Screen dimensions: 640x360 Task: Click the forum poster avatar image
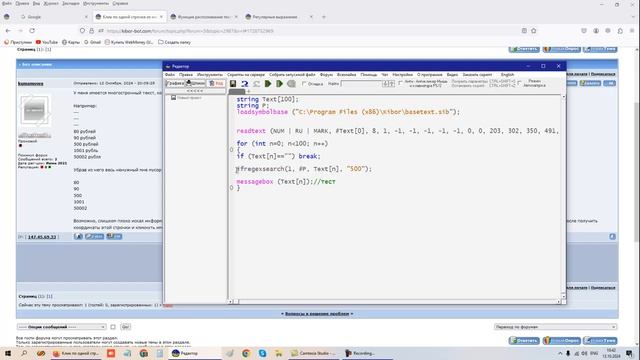(x=35, y=110)
